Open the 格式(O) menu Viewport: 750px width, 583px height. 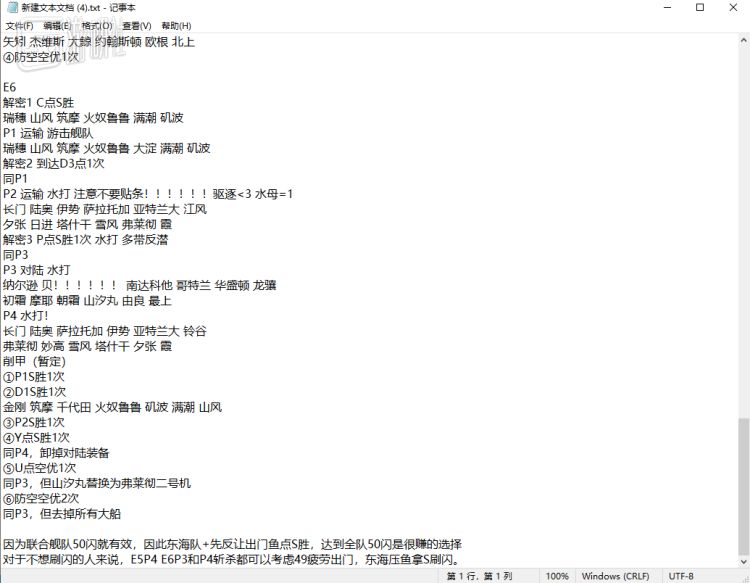point(97,26)
